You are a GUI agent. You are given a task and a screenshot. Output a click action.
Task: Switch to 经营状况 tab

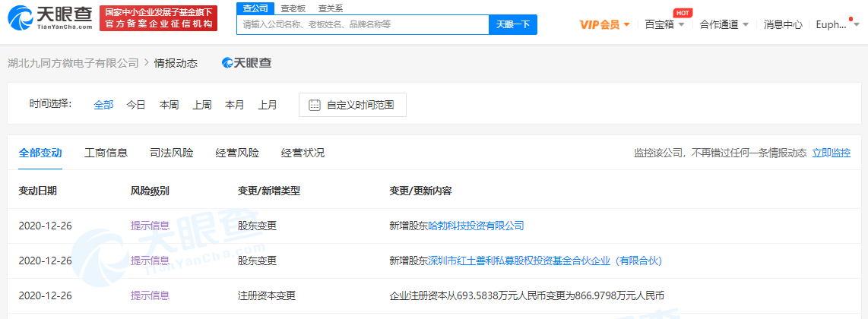pos(303,153)
